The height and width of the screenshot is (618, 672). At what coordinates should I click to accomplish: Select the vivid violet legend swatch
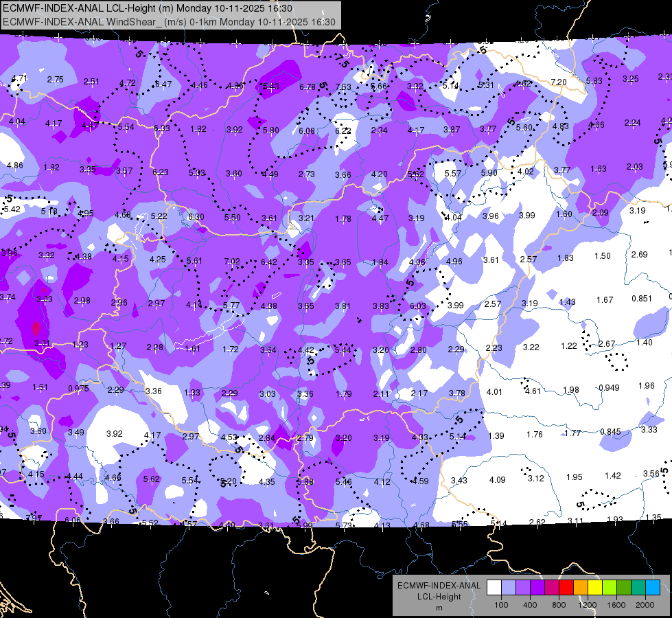tap(537, 587)
